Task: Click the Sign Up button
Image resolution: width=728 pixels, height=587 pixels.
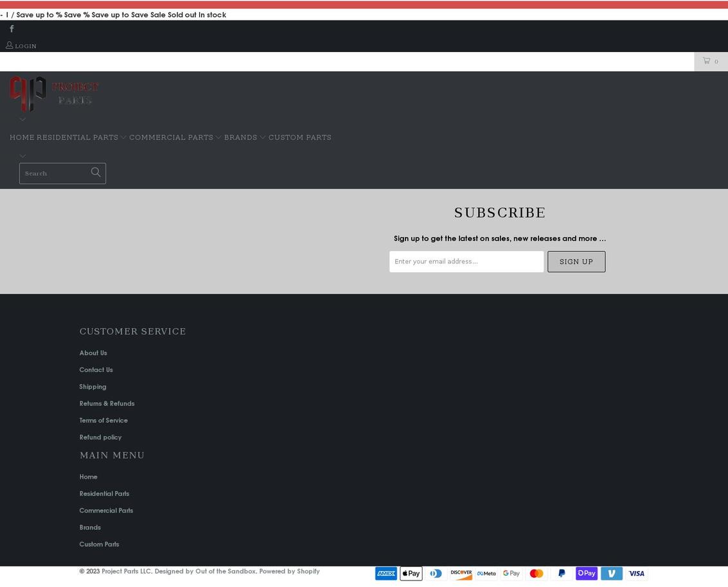Action: (x=576, y=262)
